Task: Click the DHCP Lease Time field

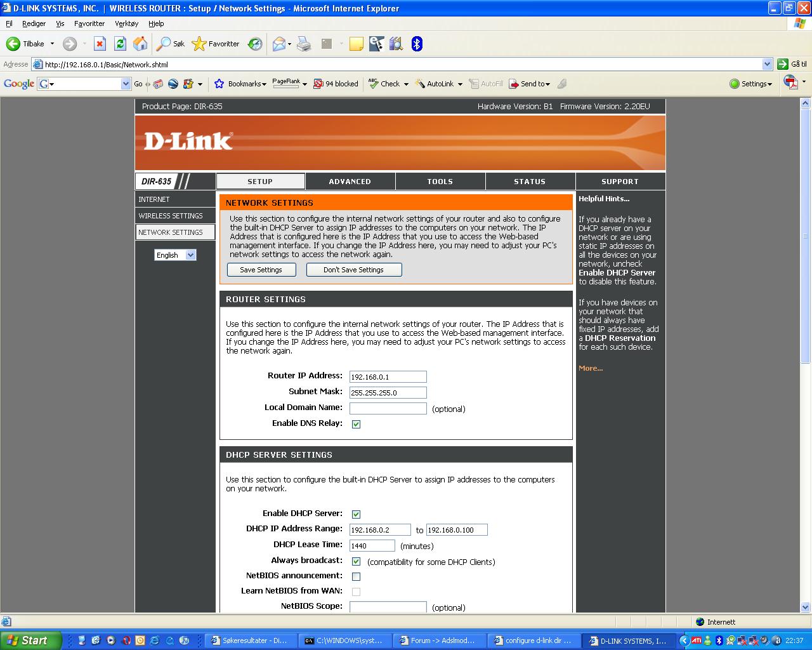Action: click(x=372, y=545)
